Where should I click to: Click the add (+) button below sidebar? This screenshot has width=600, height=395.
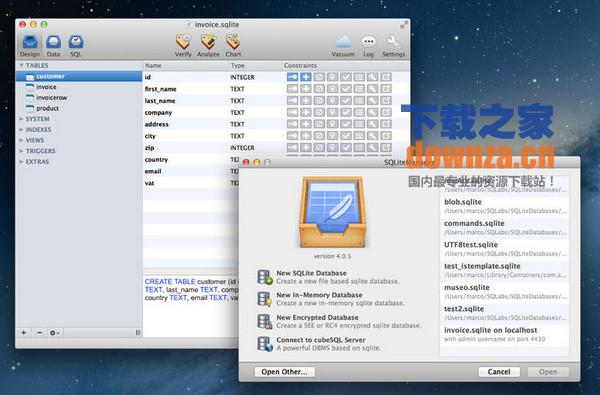point(24,333)
